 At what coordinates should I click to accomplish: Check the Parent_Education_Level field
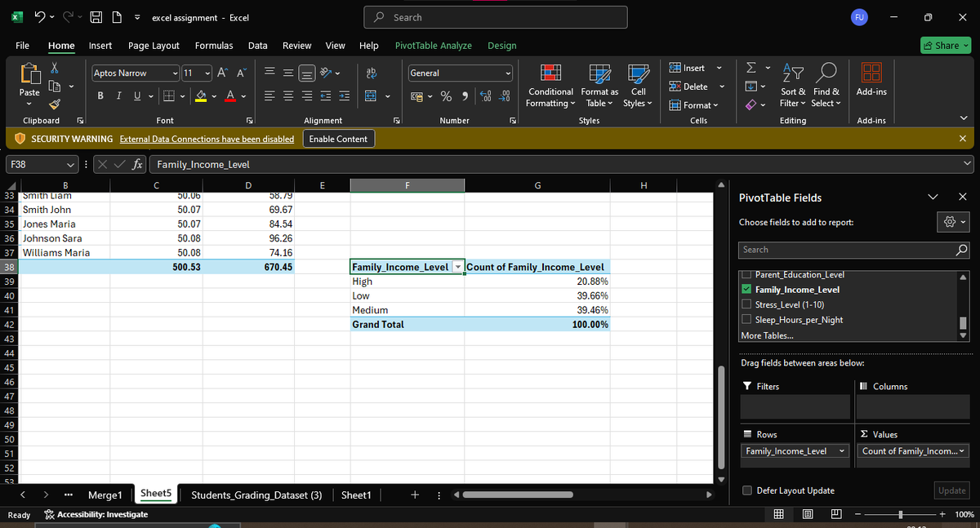click(746, 274)
